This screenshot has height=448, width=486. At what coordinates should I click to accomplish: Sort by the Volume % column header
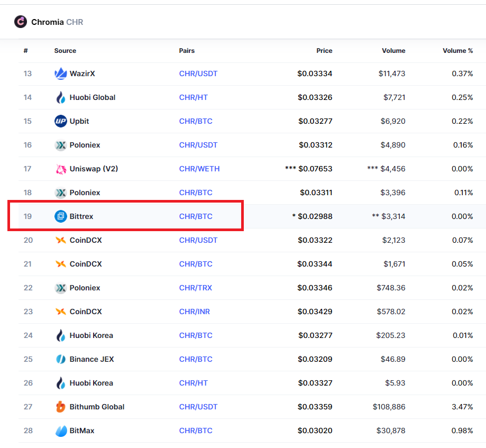[x=458, y=51]
